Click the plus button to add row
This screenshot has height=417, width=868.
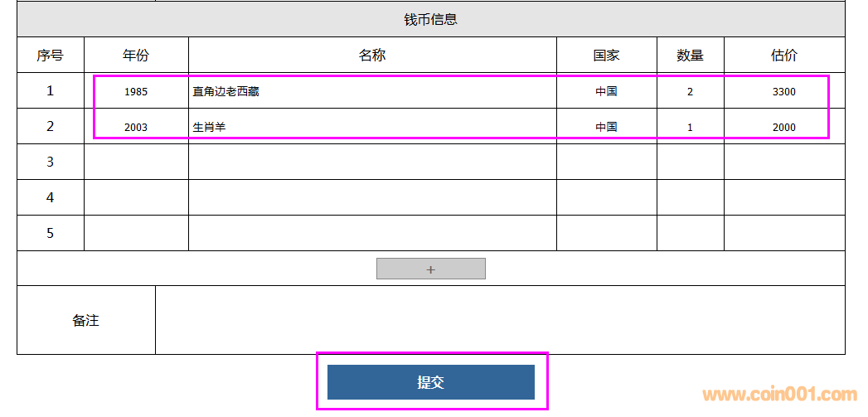(x=430, y=269)
